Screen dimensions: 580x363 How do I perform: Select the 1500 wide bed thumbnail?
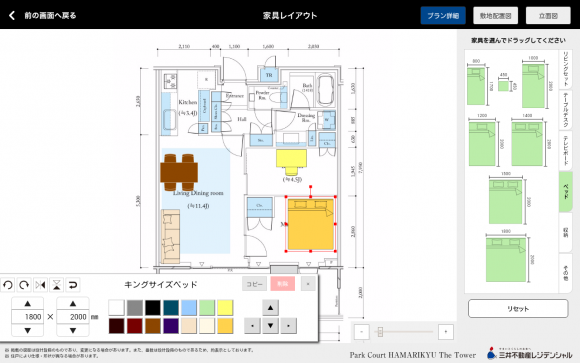(506, 202)
